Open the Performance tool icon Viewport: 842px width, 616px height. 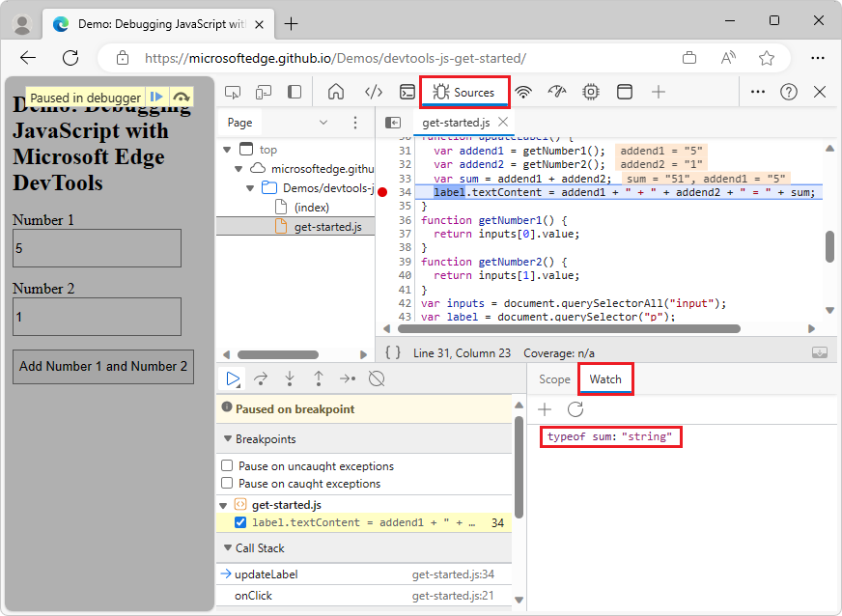(557, 92)
